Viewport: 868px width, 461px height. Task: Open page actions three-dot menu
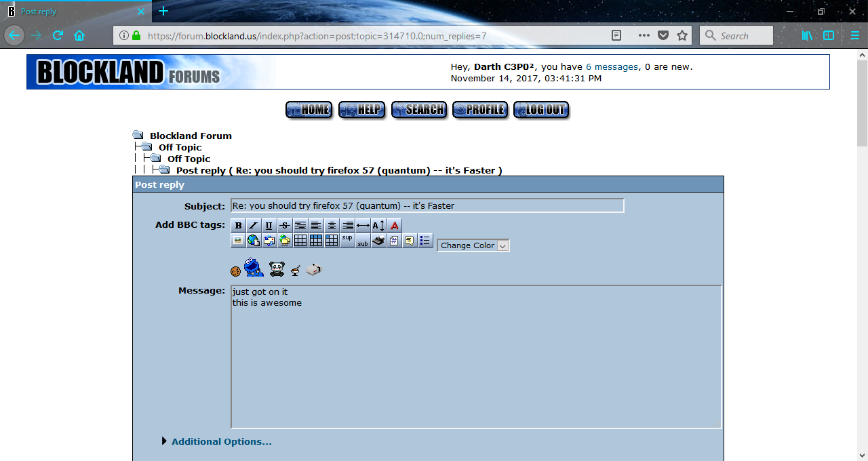click(644, 35)
